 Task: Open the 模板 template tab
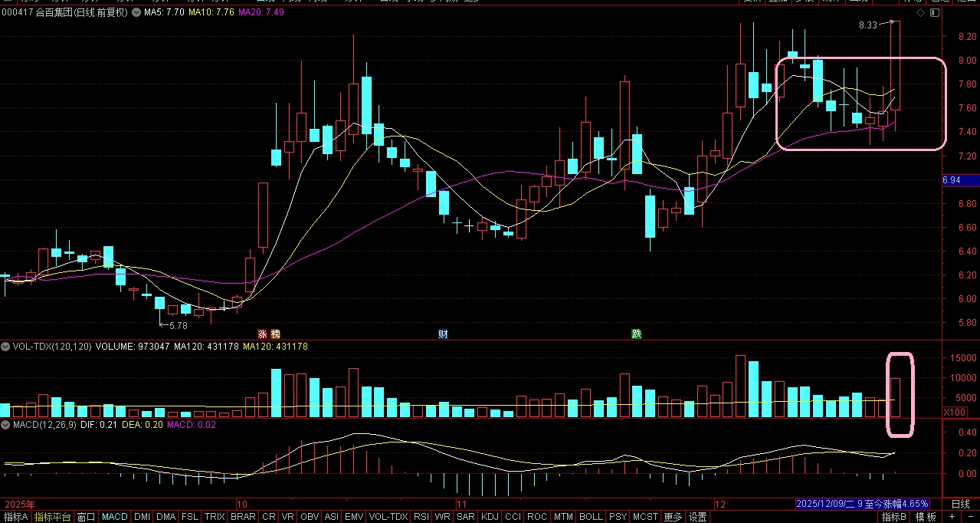pos(926,517)
